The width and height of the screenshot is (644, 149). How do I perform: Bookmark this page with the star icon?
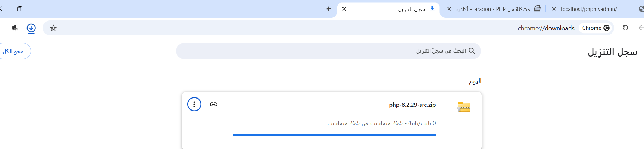[53, 28]
